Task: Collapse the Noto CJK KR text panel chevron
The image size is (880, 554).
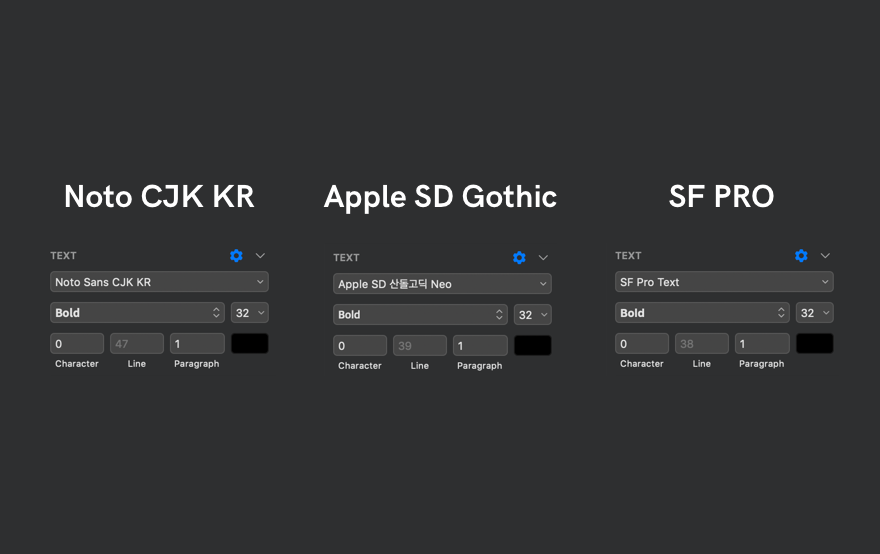Action: [260, 256]
